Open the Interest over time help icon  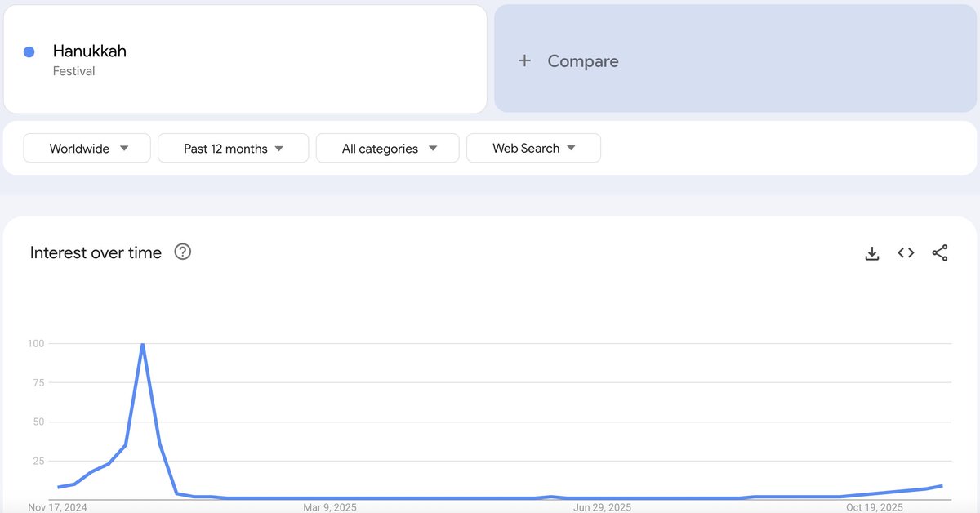pos(183,252)
